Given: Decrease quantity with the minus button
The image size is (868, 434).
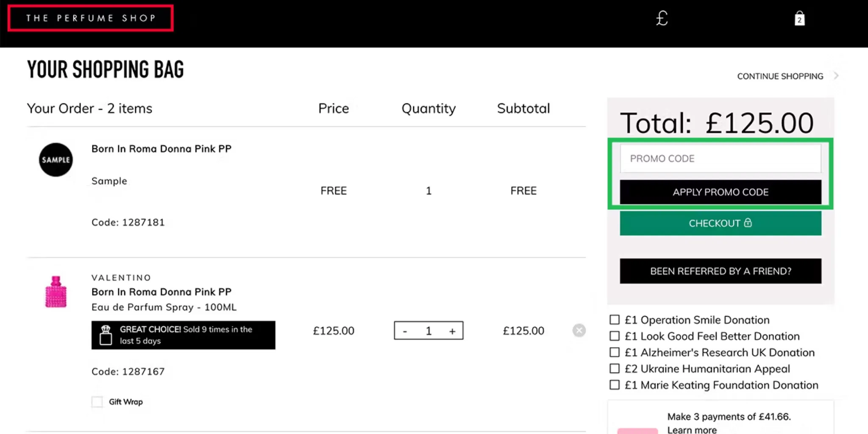Looking at the screenshot, I should [x=405, y=331].
